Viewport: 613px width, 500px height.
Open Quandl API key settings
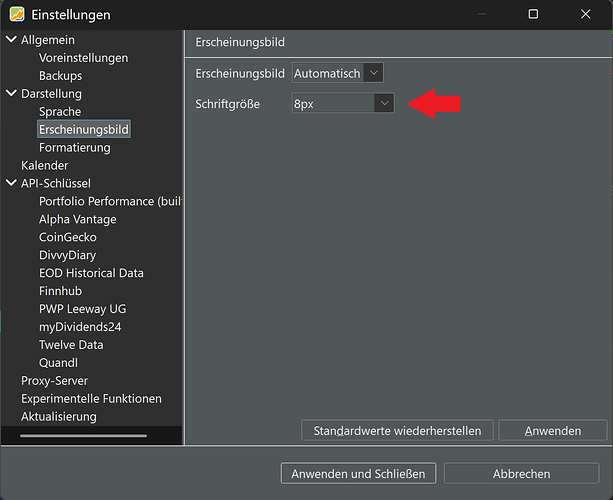coord(58,363)
